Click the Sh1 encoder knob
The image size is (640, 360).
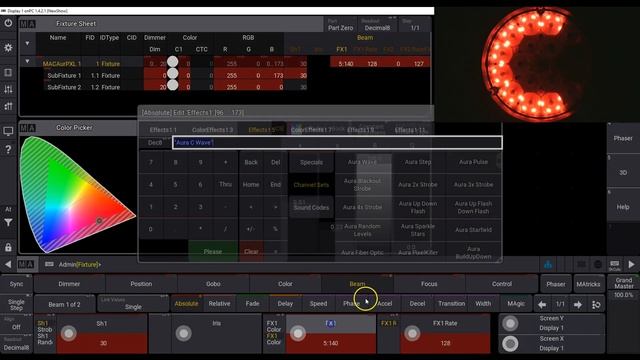[69, 333]
